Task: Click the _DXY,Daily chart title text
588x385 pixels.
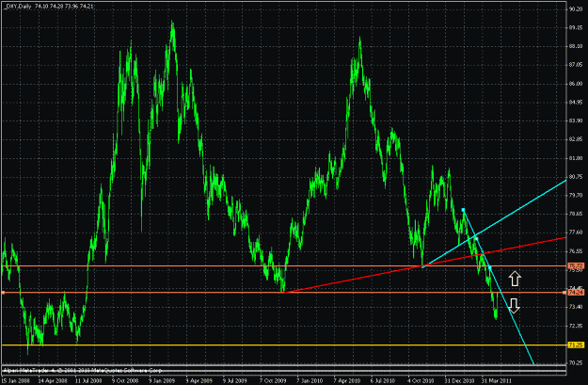Action: click(x=17, y=7)
